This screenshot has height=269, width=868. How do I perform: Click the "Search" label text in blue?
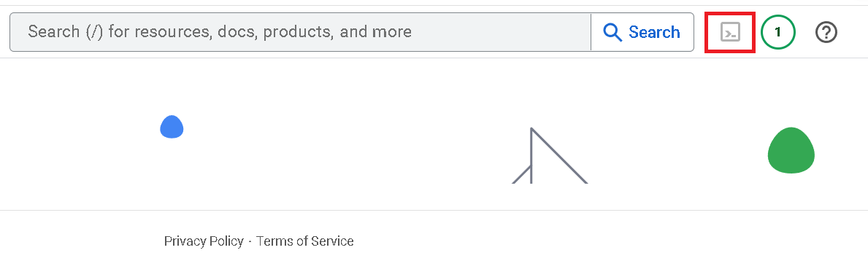[654, 32]
